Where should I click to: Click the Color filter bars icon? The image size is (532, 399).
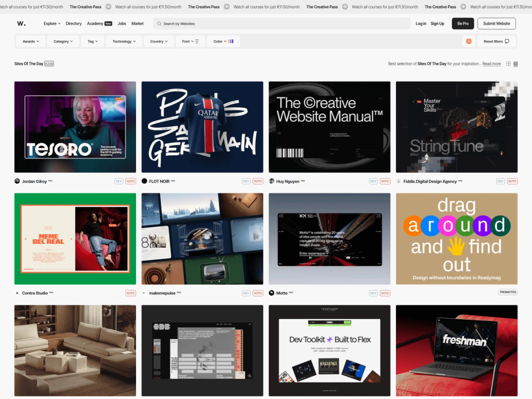[231, 41]
